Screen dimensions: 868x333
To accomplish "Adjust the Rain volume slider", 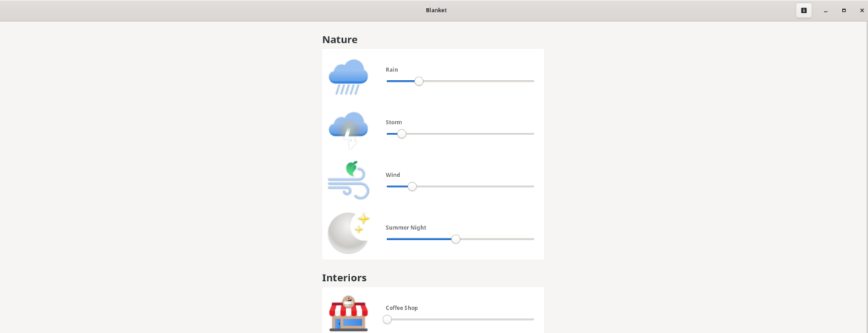I will 460,81.
